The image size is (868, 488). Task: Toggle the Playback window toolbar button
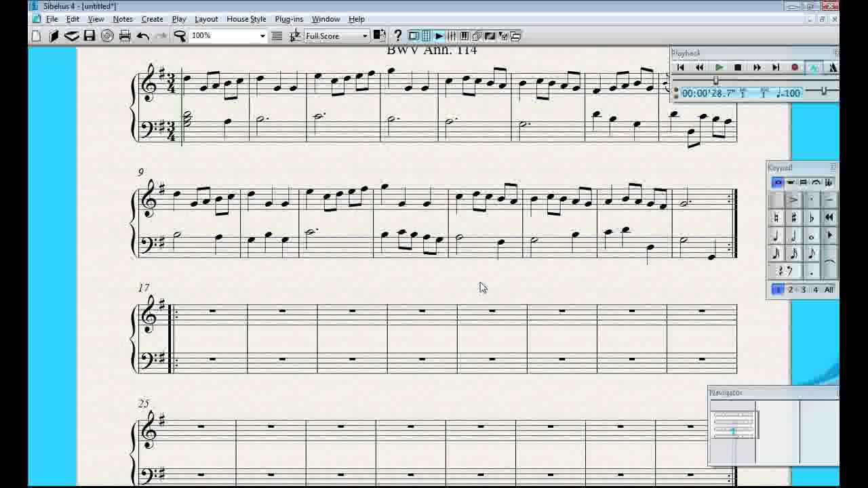coord(439,36)
